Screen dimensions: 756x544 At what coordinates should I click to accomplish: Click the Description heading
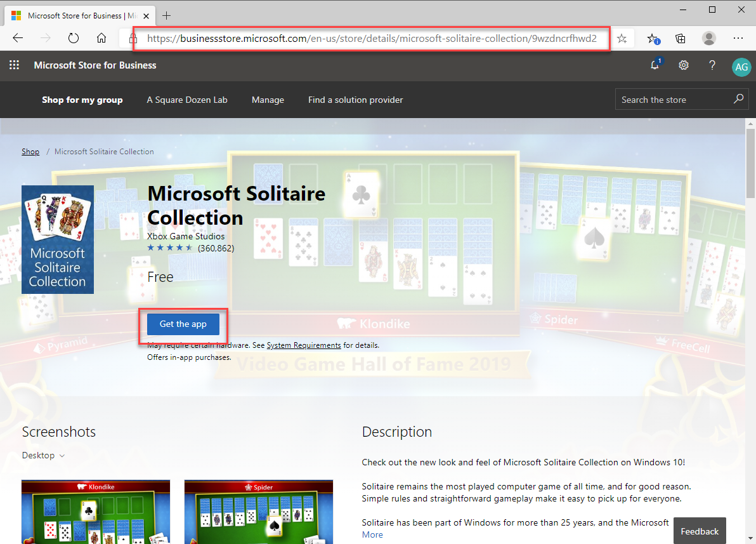397,432
